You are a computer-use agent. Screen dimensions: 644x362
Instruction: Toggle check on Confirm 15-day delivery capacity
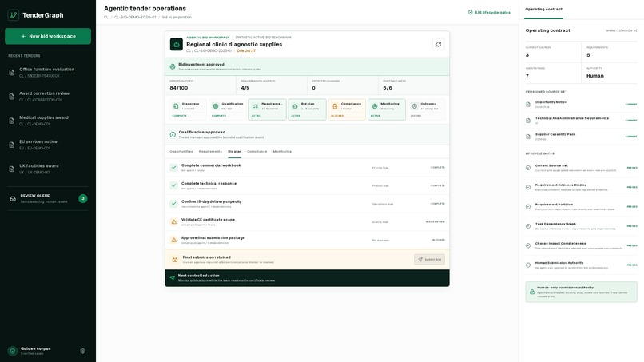(x=173, y=204)
